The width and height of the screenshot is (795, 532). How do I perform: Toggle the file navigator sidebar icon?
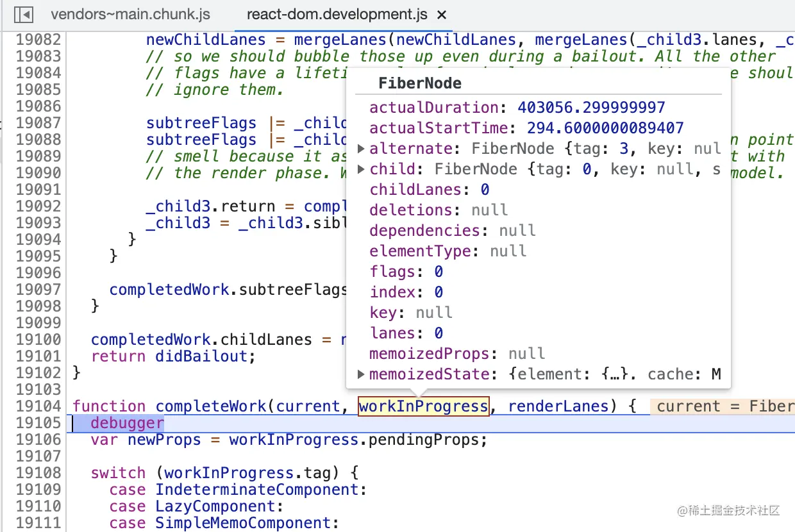pyautogui.click(x=24, y=14)
